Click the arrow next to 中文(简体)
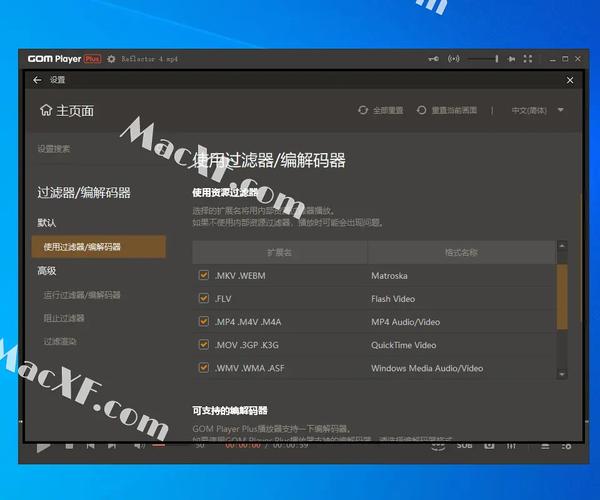 pos(561,110)
